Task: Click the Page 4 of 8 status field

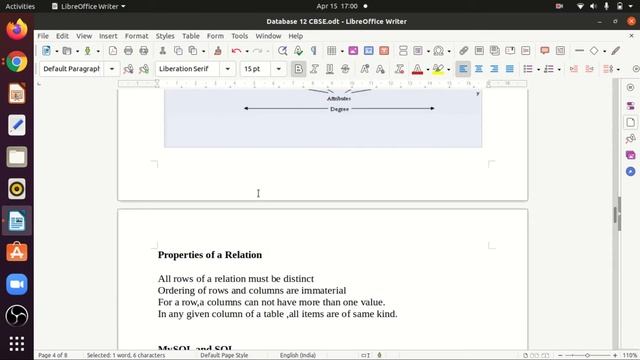Action: click(53, 355)
